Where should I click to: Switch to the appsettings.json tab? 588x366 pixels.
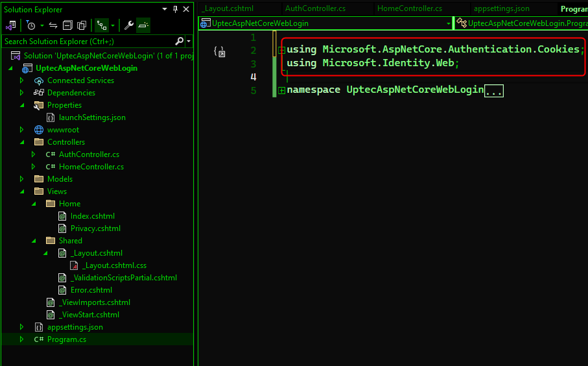point(501,8)
